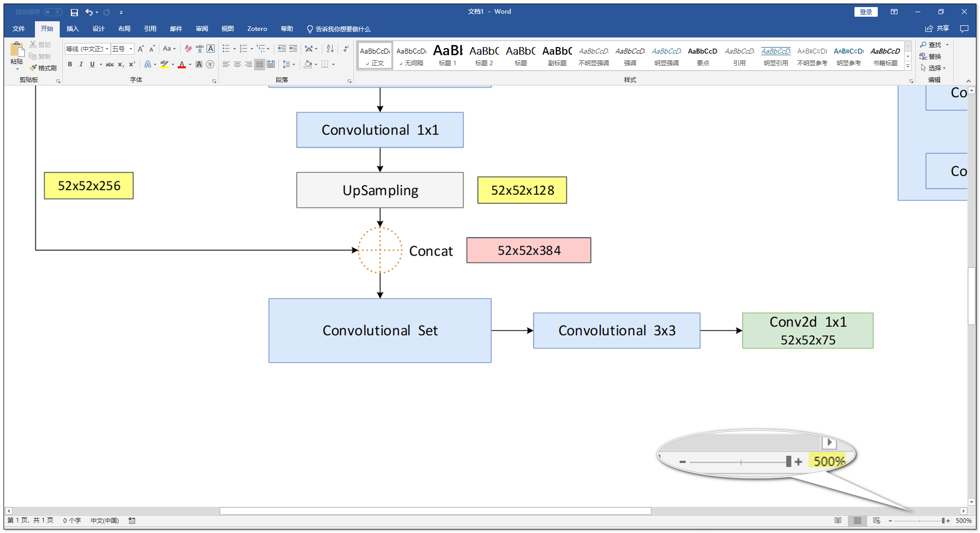Viewport: 980px width, 533px height.
Task: Click the Undo arrow icon
Action: coord(89,12)
